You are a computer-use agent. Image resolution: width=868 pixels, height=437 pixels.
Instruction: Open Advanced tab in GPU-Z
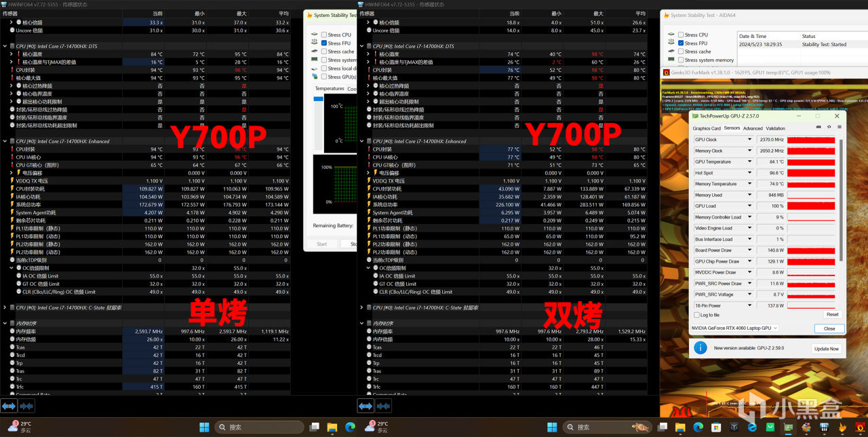pos(753,128)
